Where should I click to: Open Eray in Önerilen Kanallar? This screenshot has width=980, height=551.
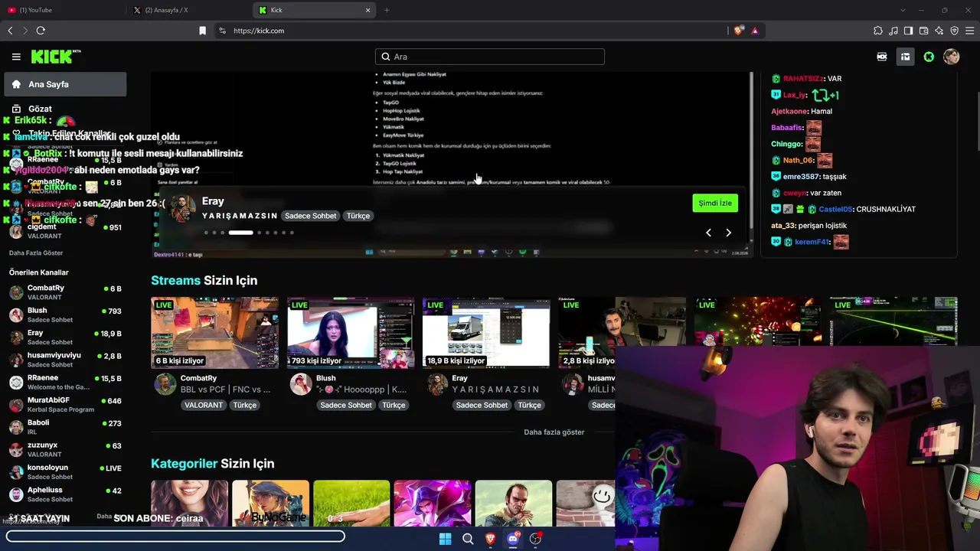(x=65, y=337)
